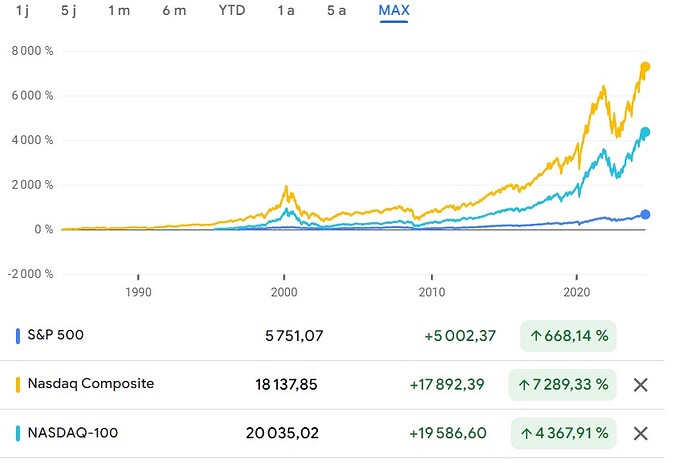The image size is (690, 463).
Task: Select the 1 j time range
Action: point(22,10)
